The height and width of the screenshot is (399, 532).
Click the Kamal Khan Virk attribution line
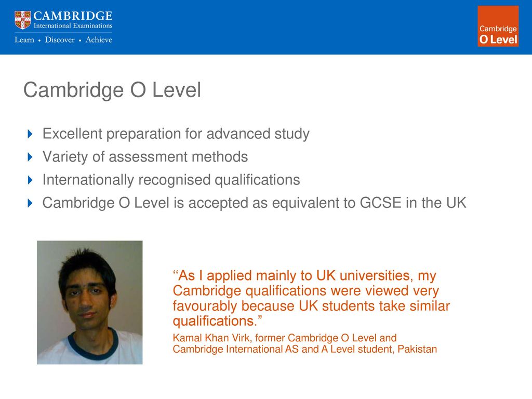click(304, 343)
